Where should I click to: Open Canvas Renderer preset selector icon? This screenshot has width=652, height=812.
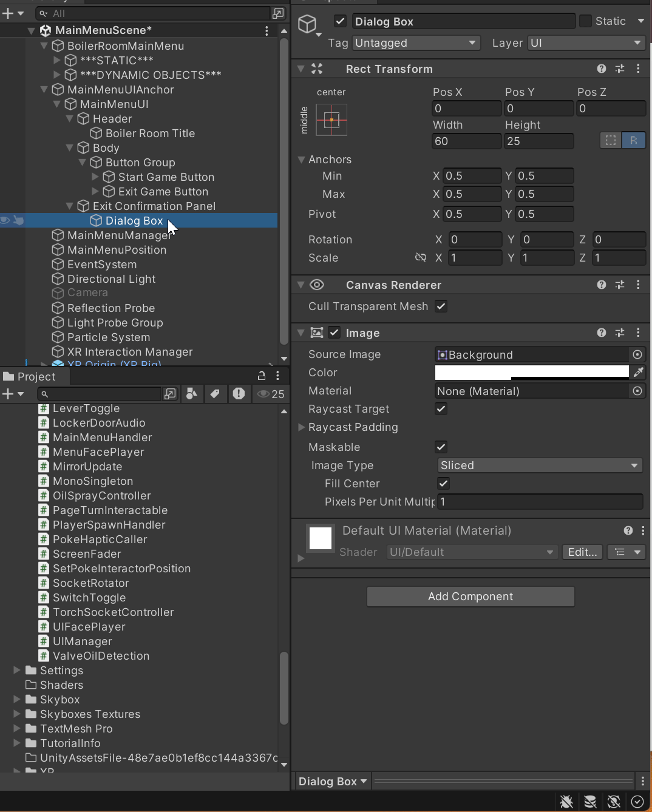pos(620,285)
